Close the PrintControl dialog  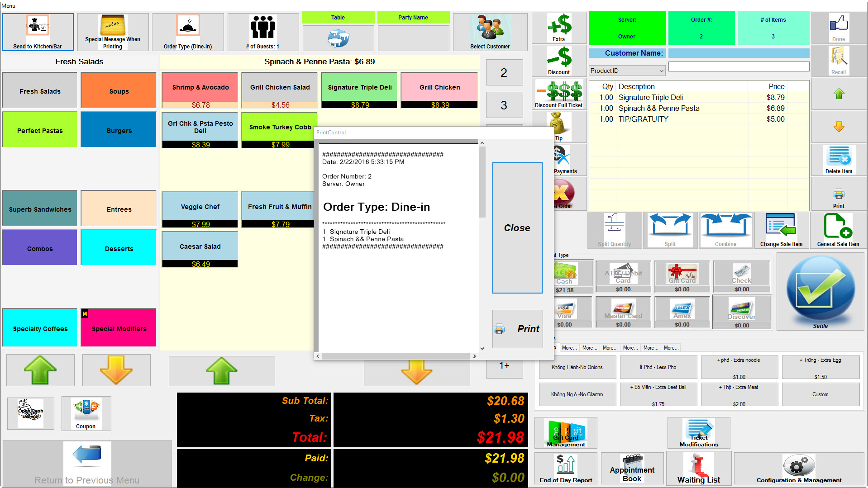pyautogui.click(x=517, y=228)
